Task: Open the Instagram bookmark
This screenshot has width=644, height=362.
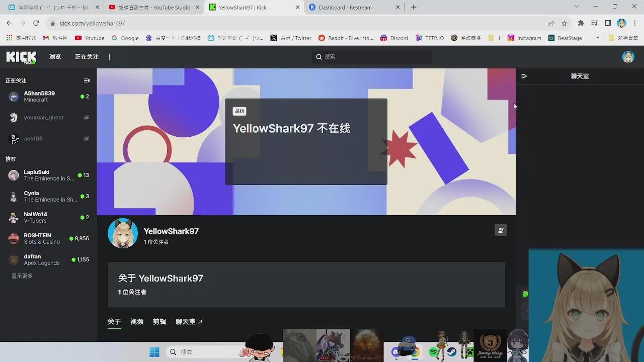Action: (524, 38)
